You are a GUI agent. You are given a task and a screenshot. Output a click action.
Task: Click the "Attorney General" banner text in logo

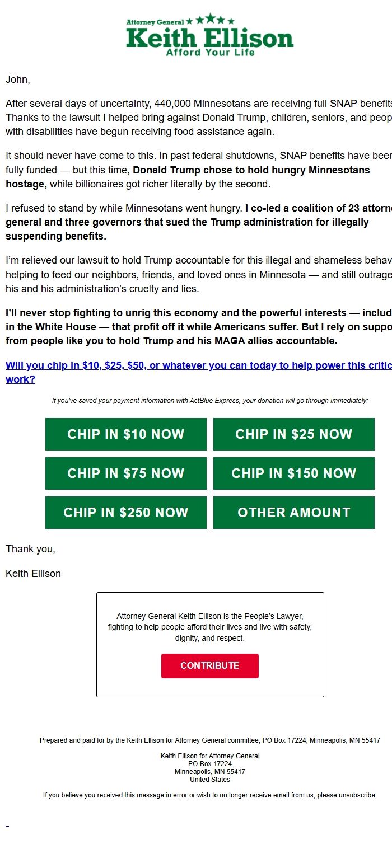point(156,22)
